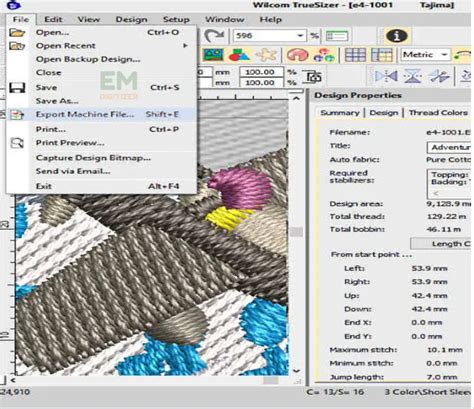The width and height of the screenshot is (474, 409).
Task: Open the zoom percentage dropdown
Action: 300,36
